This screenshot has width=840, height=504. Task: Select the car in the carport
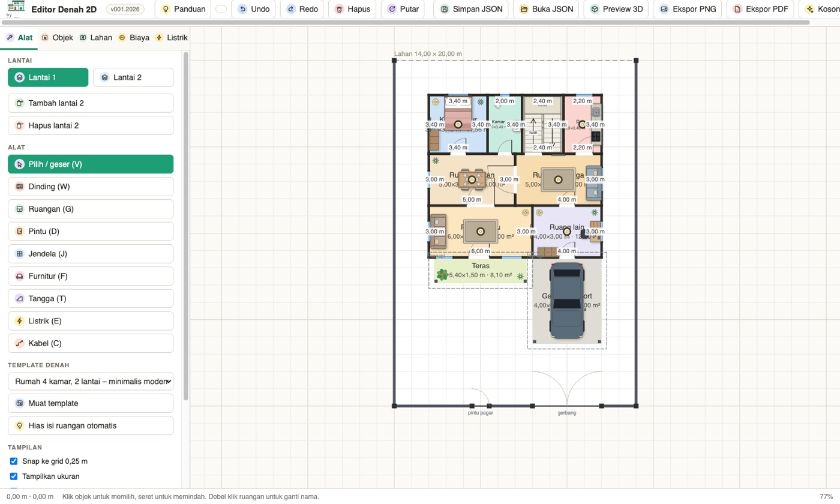[x=567, y=301]
